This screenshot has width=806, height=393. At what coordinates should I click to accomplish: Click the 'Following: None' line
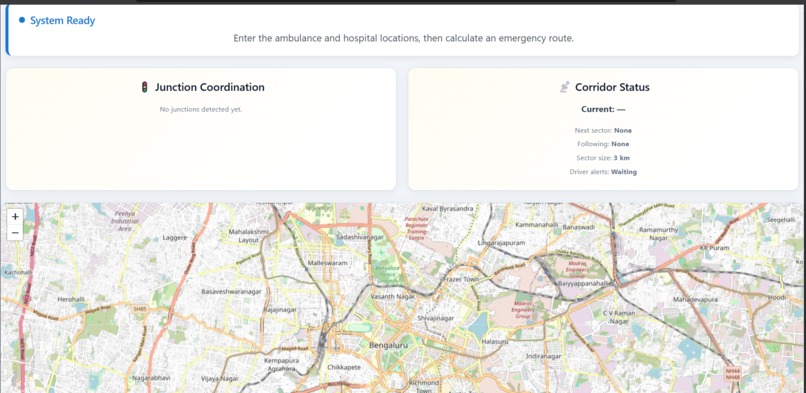coord(603,144)
